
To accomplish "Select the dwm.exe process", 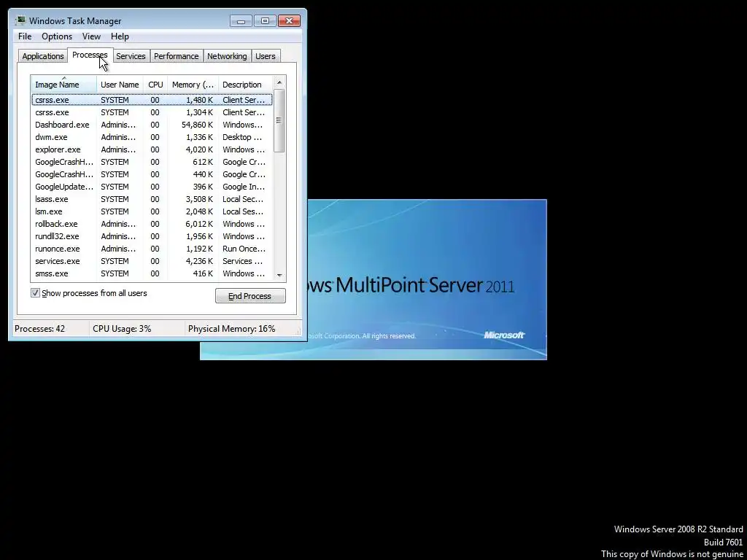I will point(152,137).
